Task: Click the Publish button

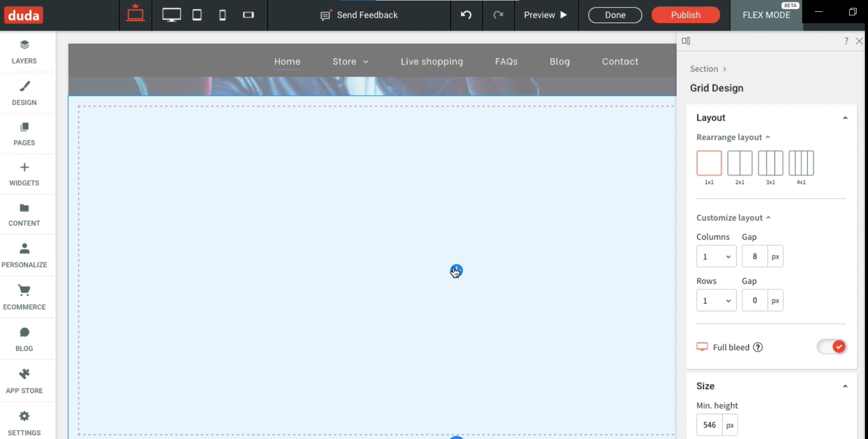Action: coord(685,15)
